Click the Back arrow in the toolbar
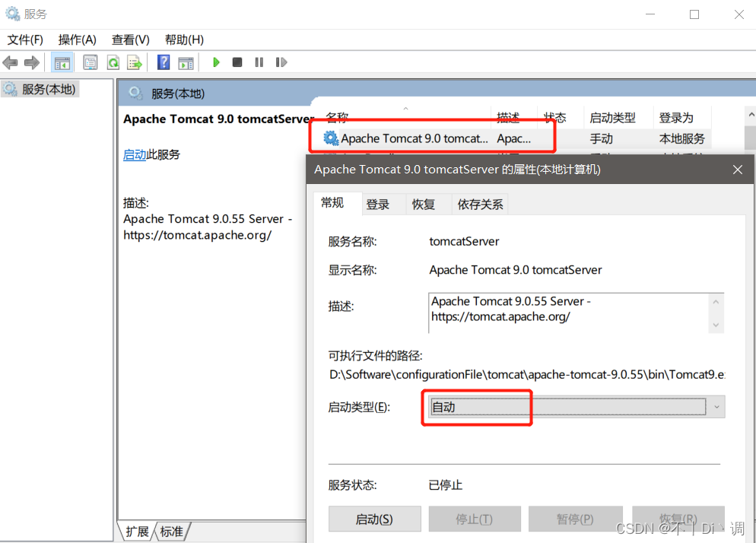Screen dimensions: 756x543 click(x=10, y=62)
